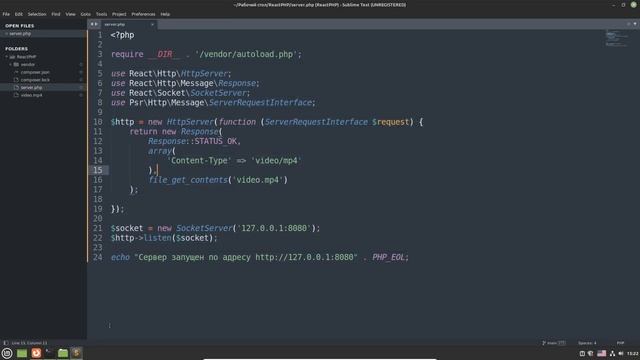The width and height of the screenshot is (640, 360).
Task: Click the Sublime Text icon in taskbar
Action: click(x=76, y=353)
